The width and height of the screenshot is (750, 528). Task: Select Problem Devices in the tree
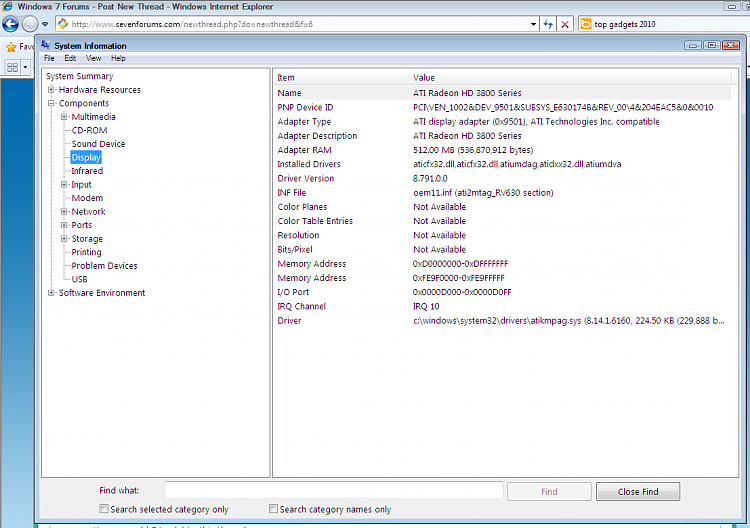pos(104,265)
